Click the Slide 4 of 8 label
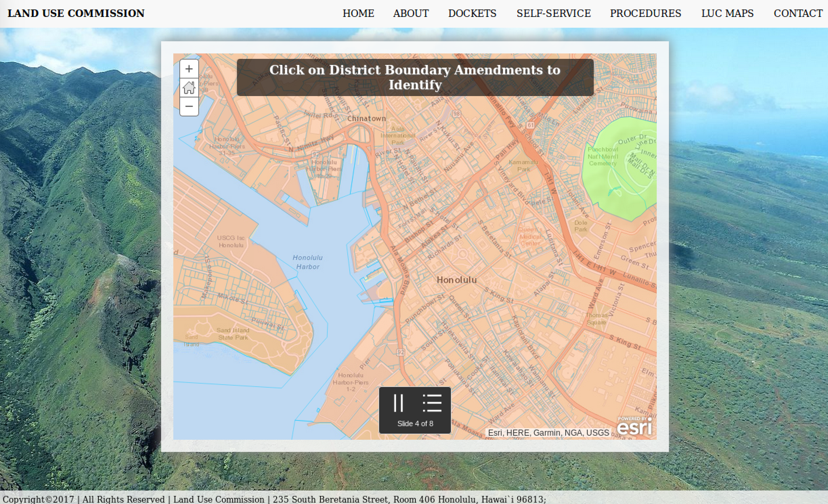Image resolution: width=828 pixels, height=504 pixels. pyautogui.click(x=415, y=423)
